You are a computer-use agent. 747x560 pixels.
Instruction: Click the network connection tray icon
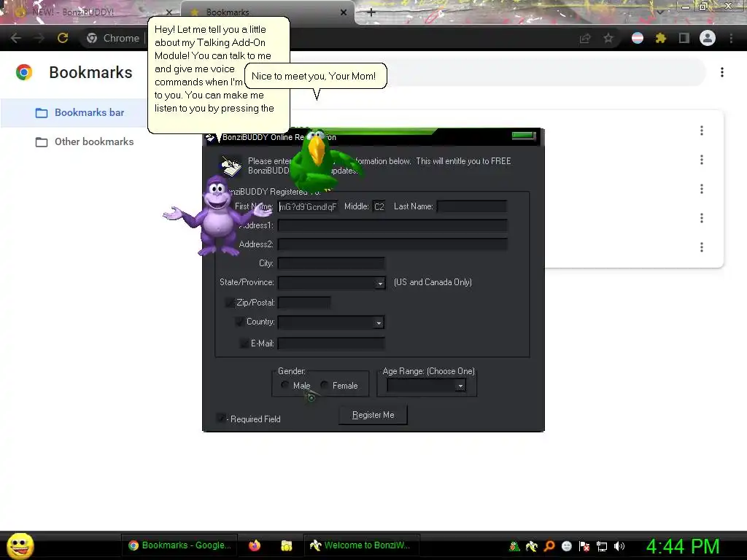pyautogui.click(x=602, y=546)
